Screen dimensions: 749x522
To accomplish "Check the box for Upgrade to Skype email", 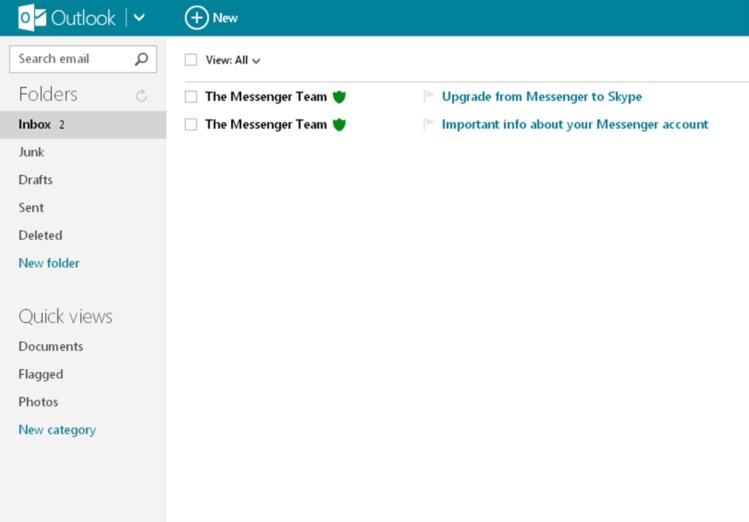I will (191, 97).
